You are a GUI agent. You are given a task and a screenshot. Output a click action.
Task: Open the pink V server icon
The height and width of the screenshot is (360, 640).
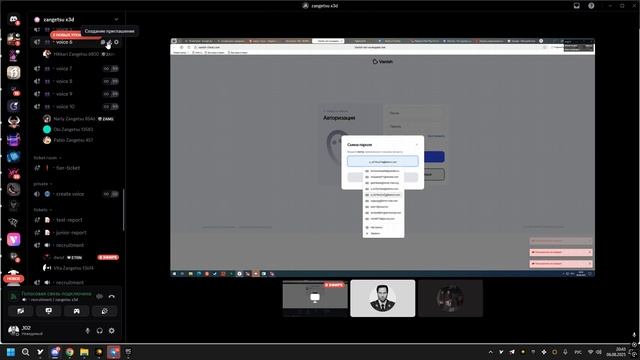click(13, 239)
